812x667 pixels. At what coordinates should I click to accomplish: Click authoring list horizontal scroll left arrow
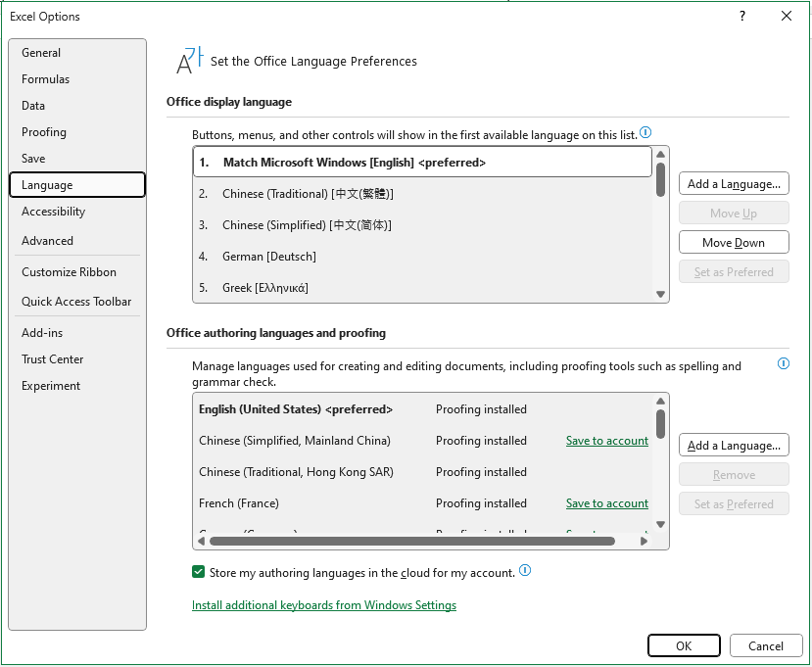click(x=201, y=542)
